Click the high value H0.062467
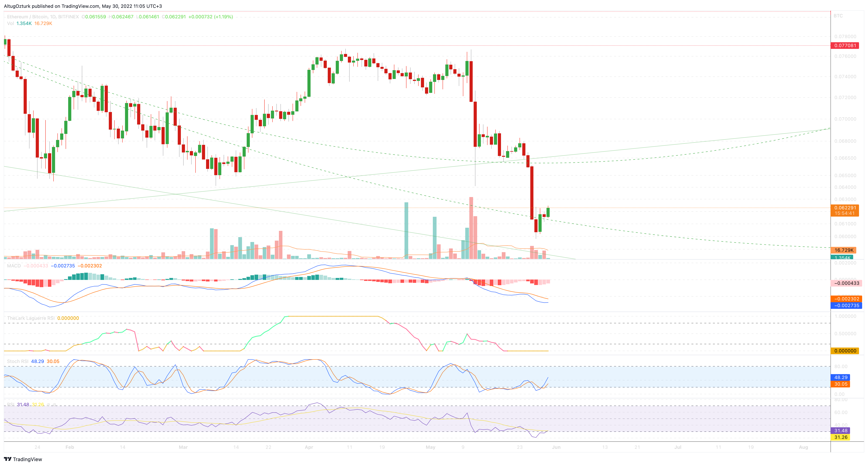868x466 pixels. point(121,17)
